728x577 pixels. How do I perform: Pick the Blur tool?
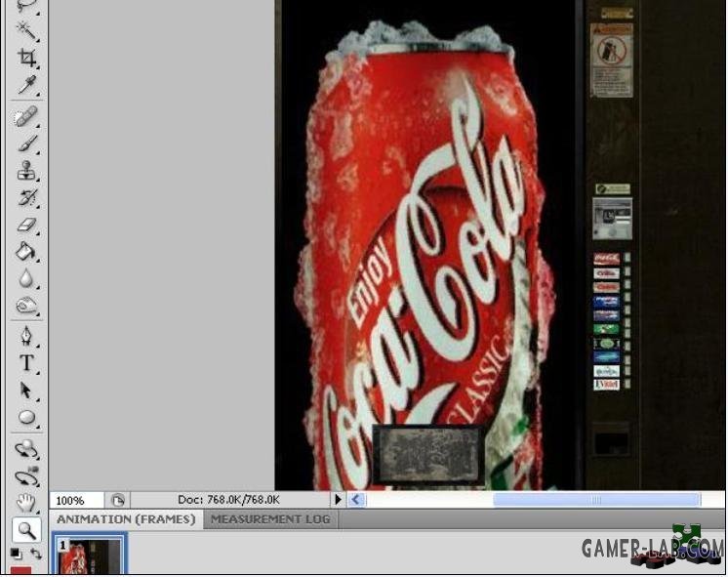click(26, 278)
